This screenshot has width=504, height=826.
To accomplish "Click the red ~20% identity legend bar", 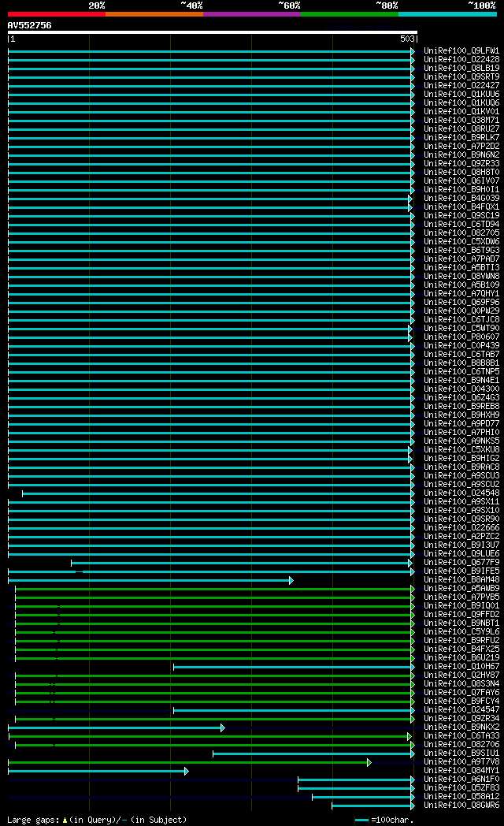I will click(56, 14).
